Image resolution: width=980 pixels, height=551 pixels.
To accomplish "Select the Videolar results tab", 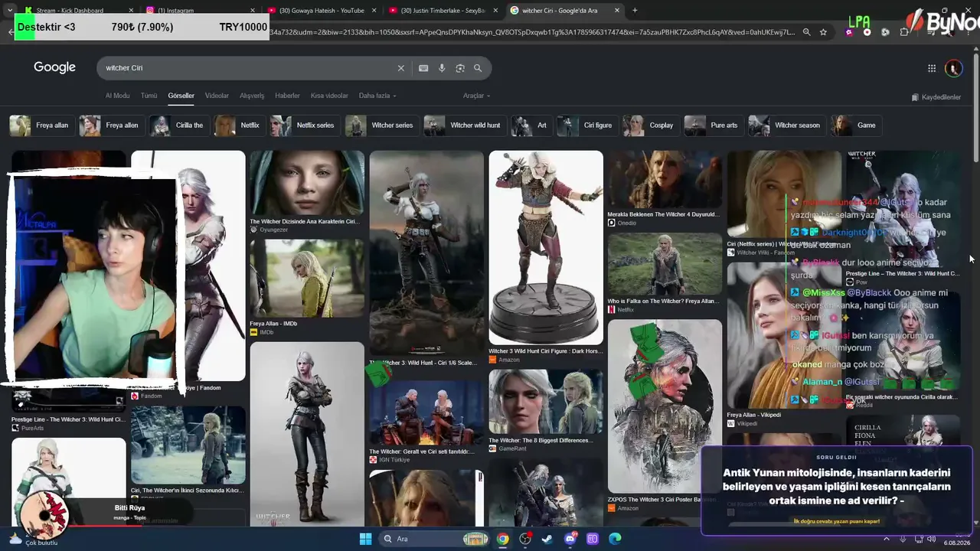I will [x=217, y=96].
